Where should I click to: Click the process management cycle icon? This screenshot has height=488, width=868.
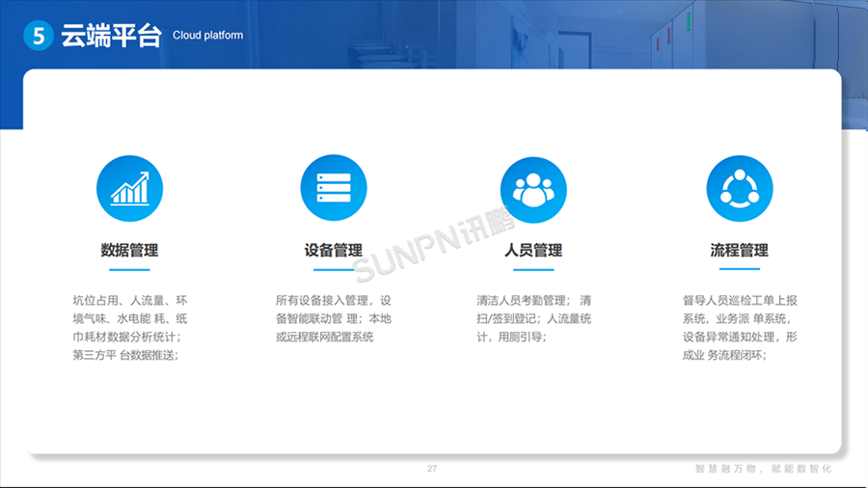739,188
